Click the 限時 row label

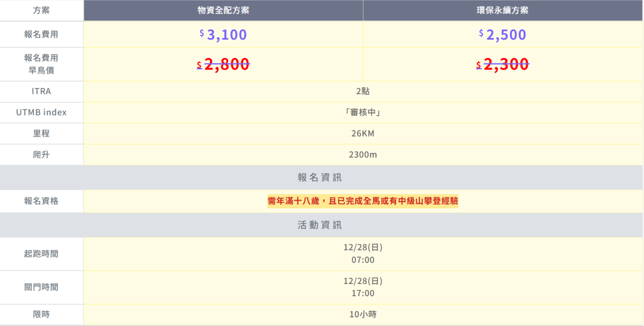(41, 315)
